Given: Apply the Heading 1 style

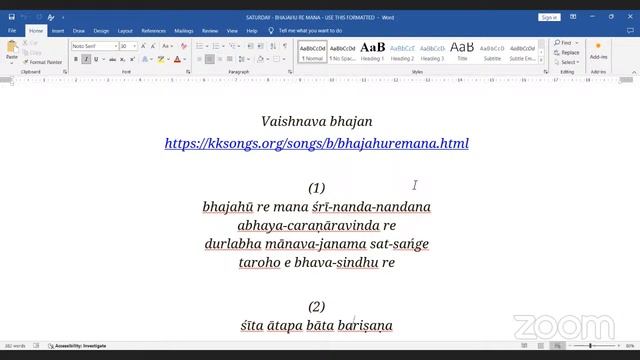Looking at the screenshot, I should pos(372,51).
